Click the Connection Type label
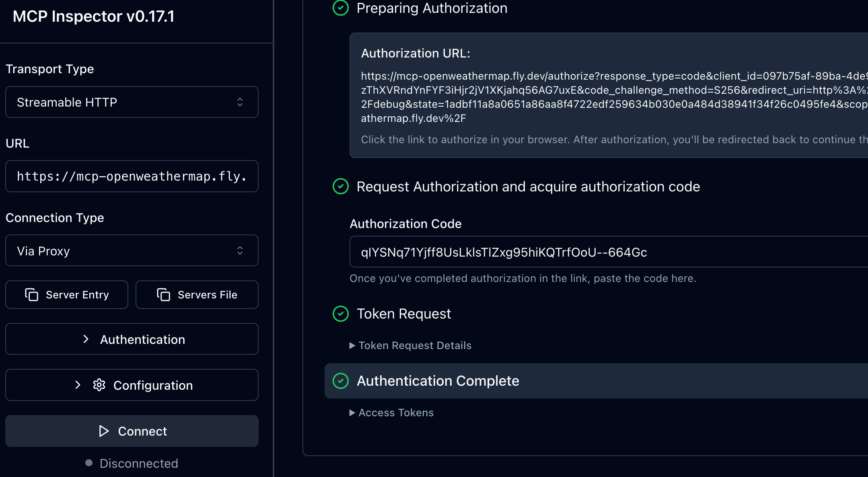 click(x=55, y=218)
